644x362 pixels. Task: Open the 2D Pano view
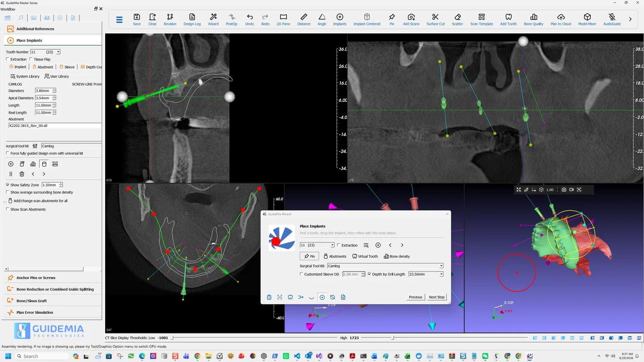tap(283, 19)
